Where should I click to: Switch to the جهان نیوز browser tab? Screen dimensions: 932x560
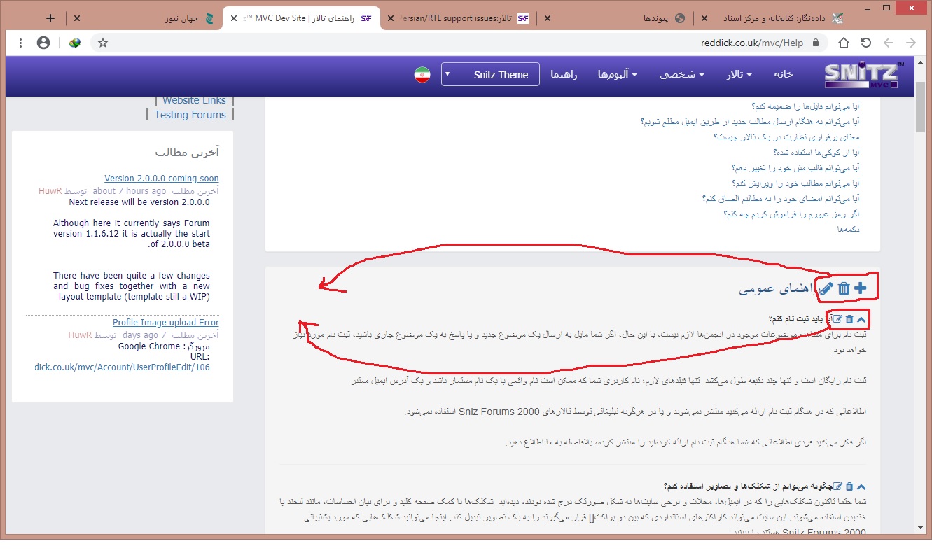182,18
